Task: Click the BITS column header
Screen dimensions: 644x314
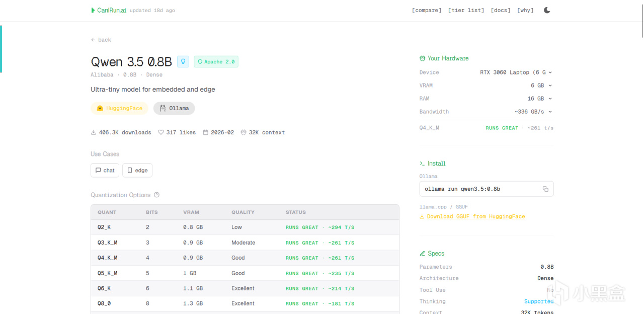Action: [152, 212]
